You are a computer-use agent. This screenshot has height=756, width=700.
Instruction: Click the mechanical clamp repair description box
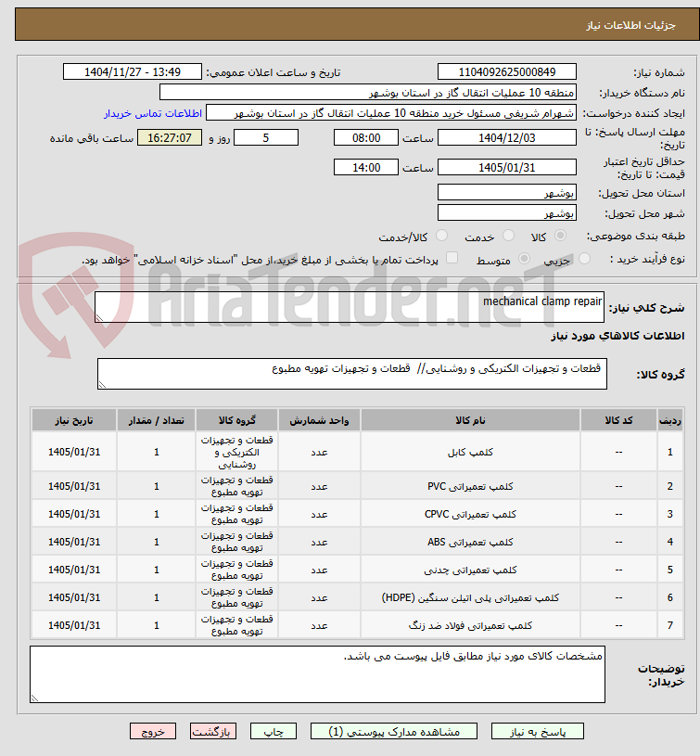pos(350,307)
